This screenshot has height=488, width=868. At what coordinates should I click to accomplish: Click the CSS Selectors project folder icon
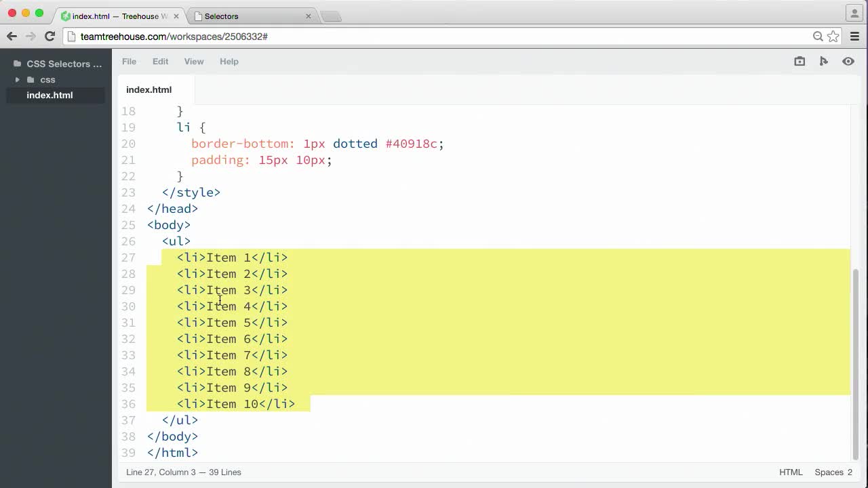[17, 64]
